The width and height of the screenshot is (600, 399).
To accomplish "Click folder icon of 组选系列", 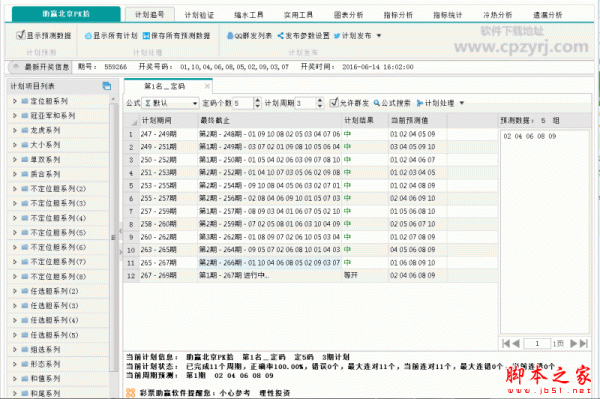I will (x=25, y=350).
